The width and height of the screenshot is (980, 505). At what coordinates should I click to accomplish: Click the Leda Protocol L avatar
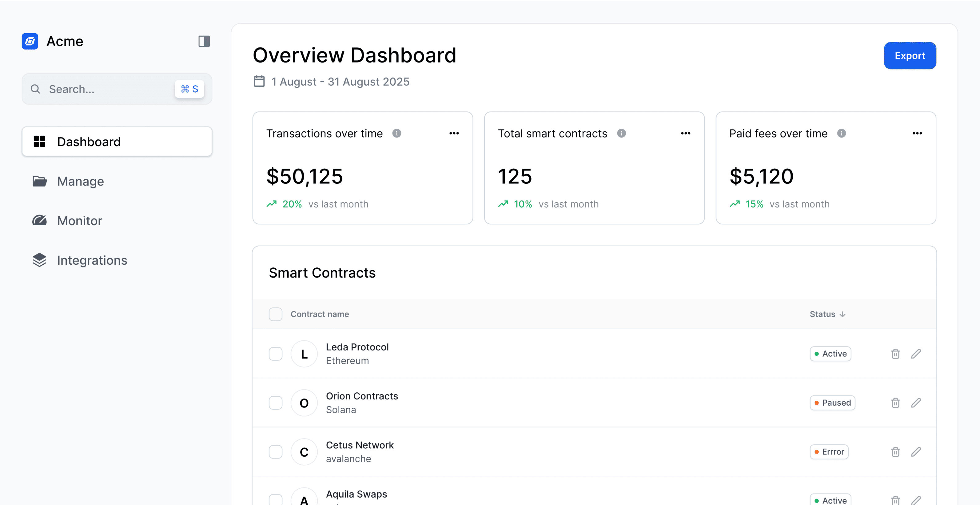pos(304,354)
